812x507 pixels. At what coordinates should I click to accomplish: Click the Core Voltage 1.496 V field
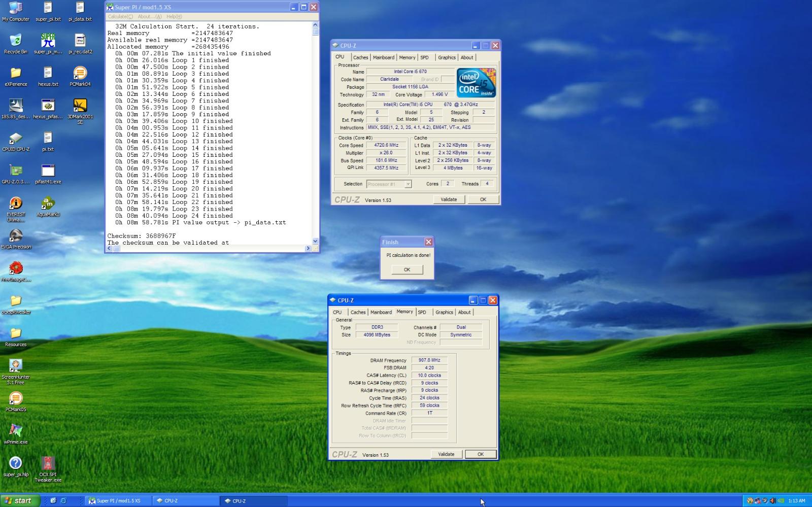[439, 94]
